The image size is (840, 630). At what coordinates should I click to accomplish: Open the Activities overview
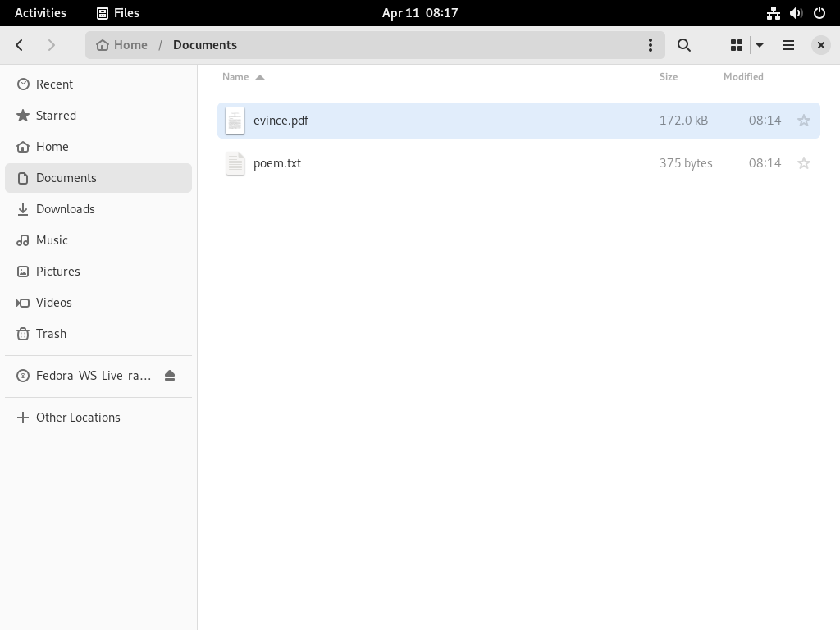[40, 13]
